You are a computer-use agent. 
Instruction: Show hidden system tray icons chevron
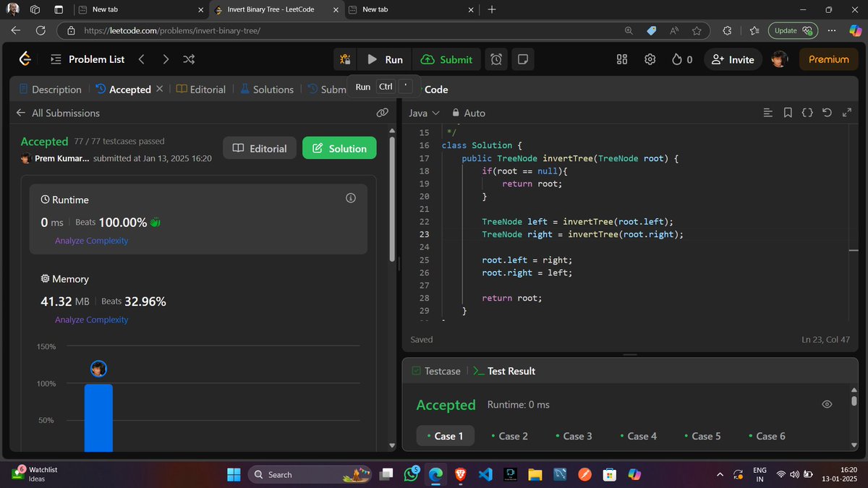click(719, 474)
